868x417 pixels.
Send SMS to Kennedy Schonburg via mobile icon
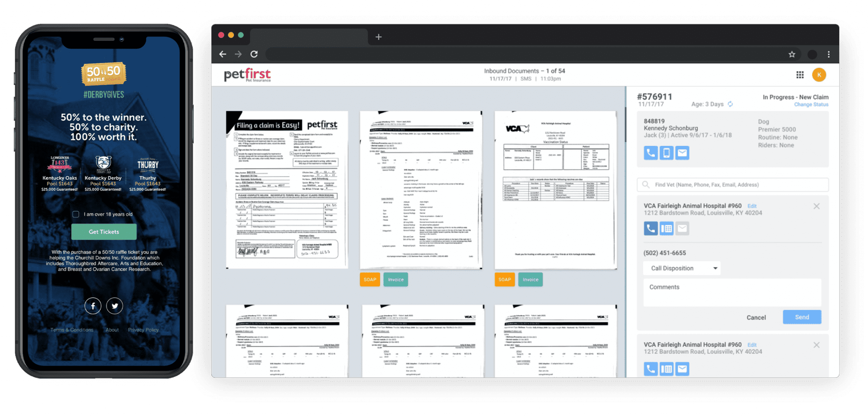tap(666, 153)
